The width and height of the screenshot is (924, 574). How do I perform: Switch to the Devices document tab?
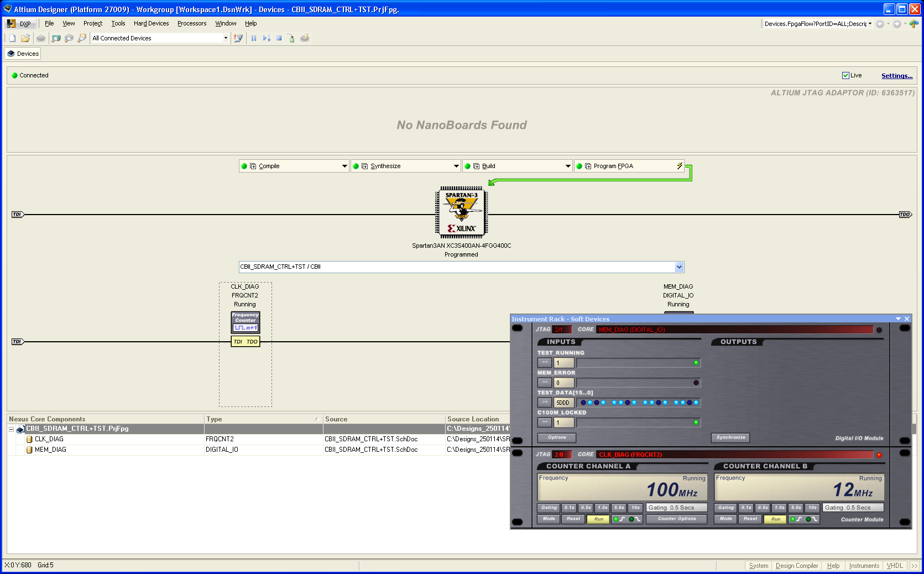click(23, 54)
